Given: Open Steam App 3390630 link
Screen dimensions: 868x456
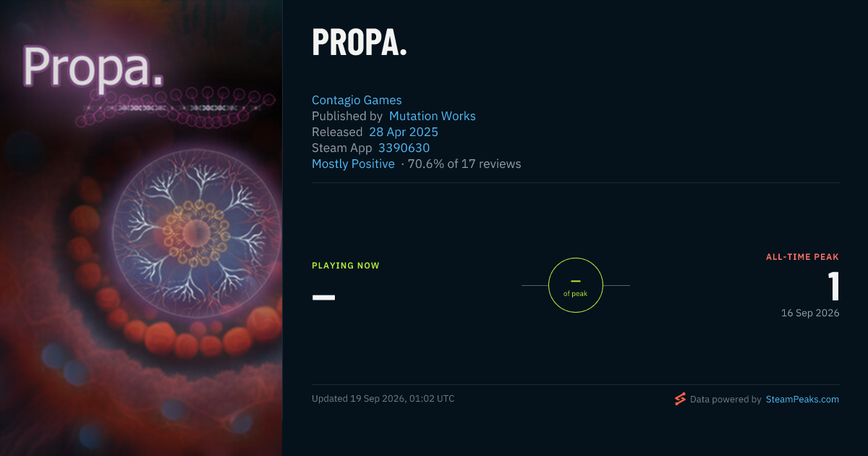Looking at the screenshot, I should pyautogui.click(x=404, y=148).
